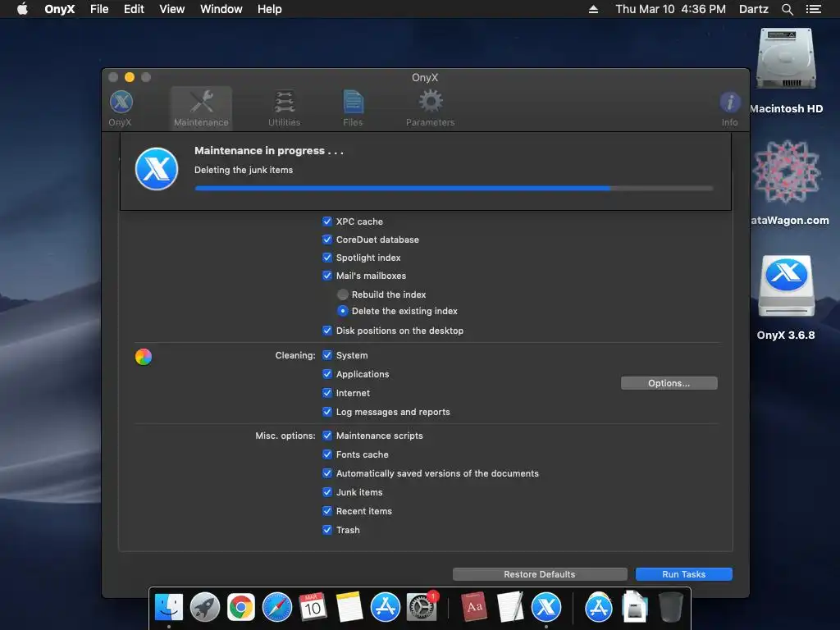Uncheck the Trash checkbox

click(x=327, y=530)
